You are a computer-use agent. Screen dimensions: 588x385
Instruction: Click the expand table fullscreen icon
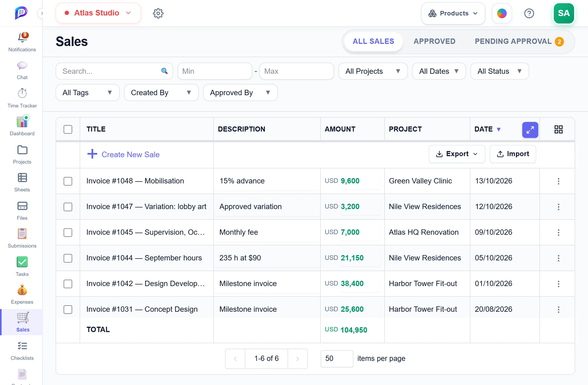pos(530,130)
